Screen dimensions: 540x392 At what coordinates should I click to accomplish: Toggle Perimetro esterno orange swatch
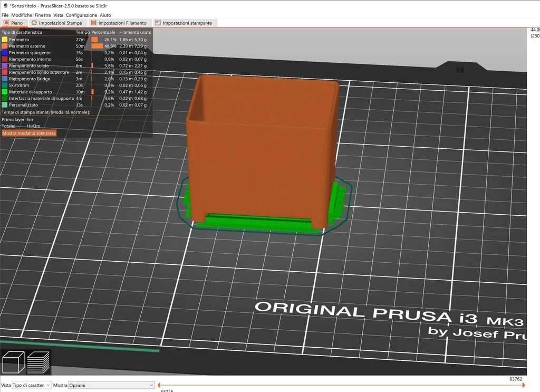[4, 46]
